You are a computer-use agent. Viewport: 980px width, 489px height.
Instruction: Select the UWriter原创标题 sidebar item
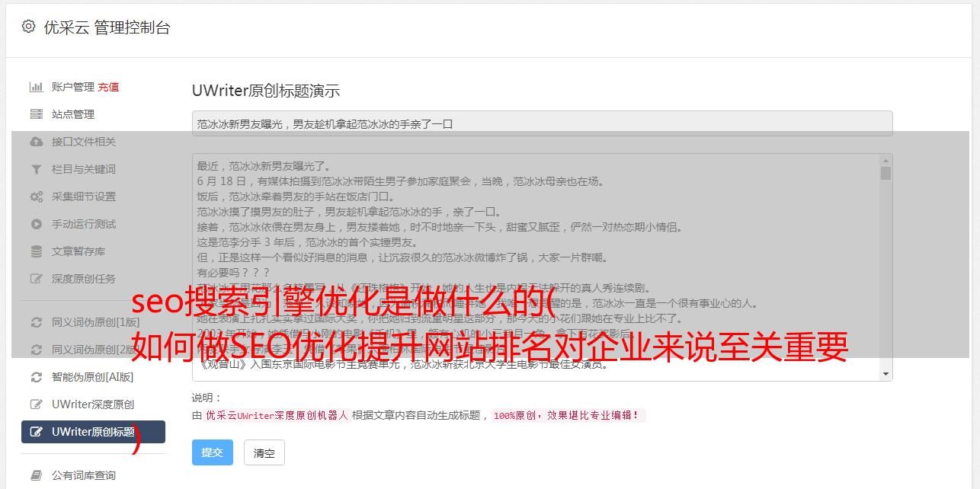(x=93, y=432)
